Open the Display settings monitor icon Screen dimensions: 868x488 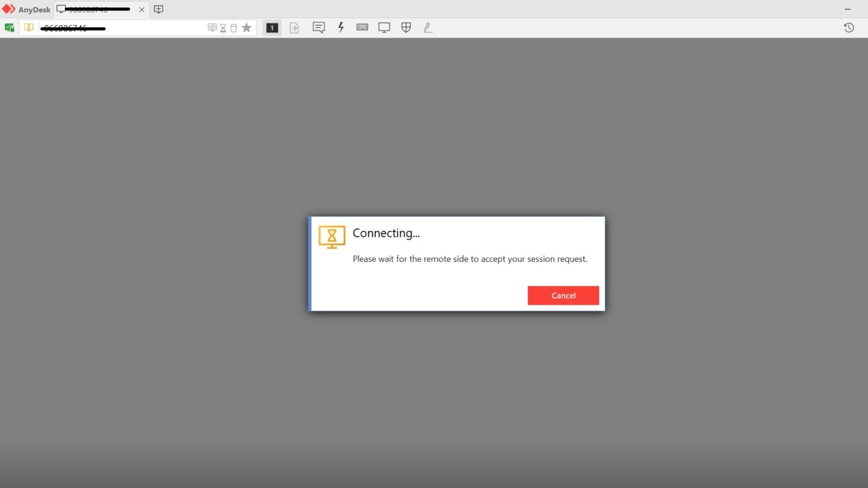tap(384, 28)
